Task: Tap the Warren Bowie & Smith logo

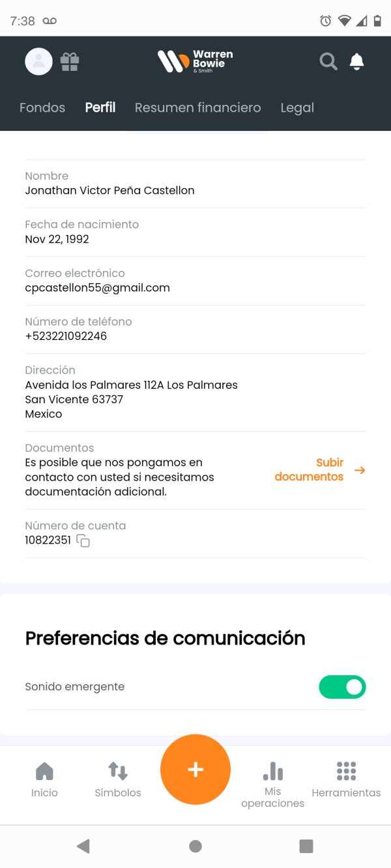Action: tap(195, 61)
